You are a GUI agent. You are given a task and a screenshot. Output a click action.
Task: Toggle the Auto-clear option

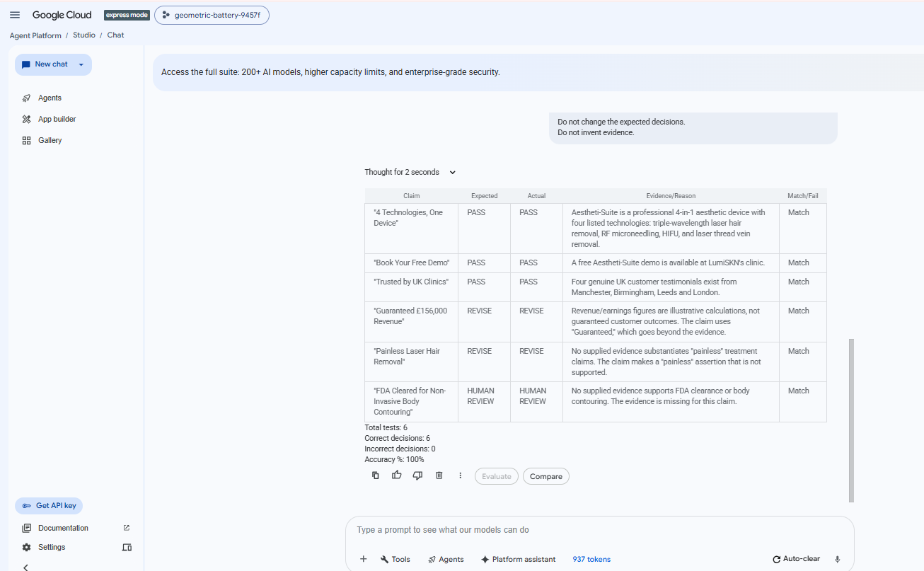click(x=796, y=559)
